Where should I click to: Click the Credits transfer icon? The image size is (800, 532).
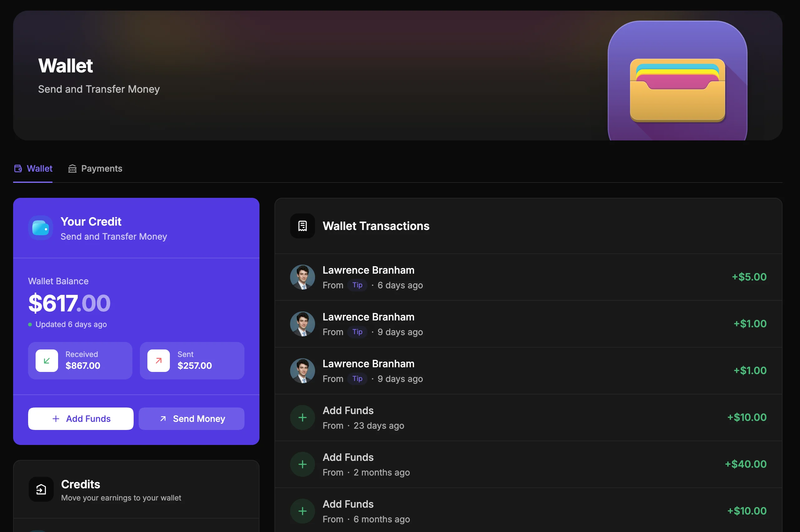41,489
